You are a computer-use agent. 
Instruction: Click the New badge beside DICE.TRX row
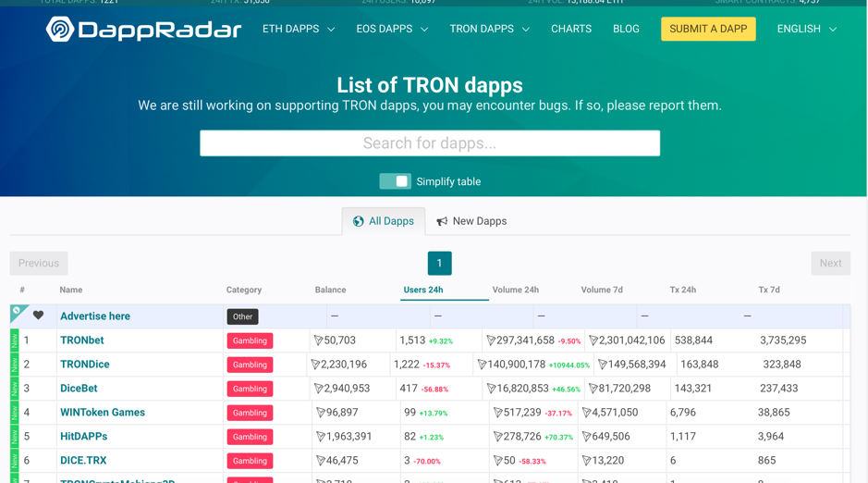pyautogui.click(x=15, y=460)
